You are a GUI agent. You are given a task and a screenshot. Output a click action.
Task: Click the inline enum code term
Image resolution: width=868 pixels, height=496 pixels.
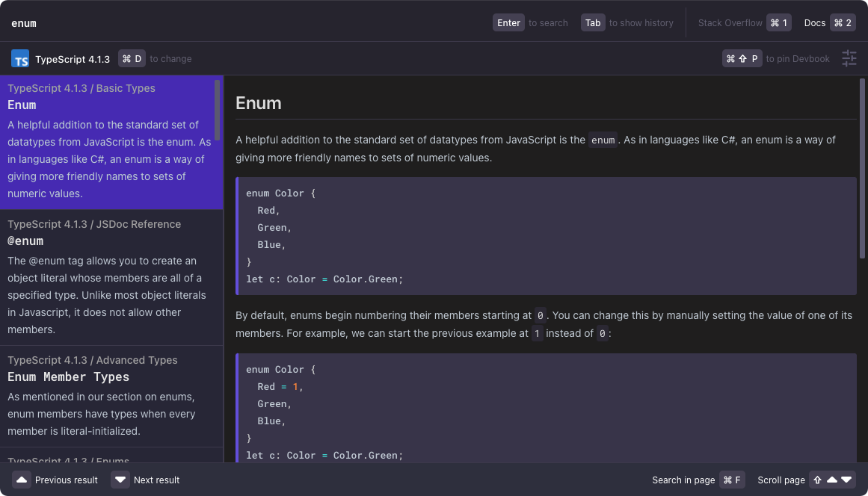point(603,140)
